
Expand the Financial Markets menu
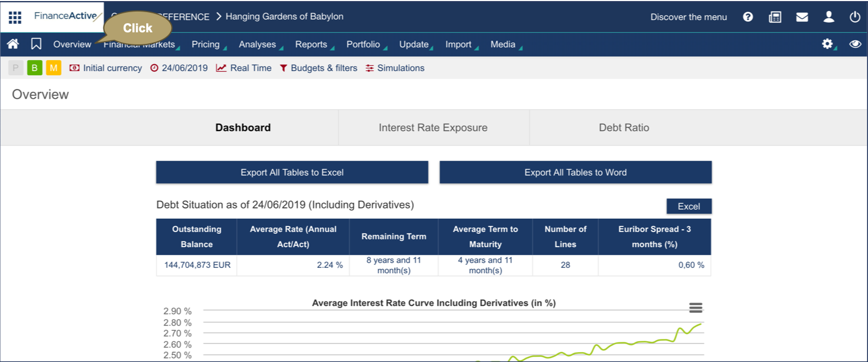click(140, 44)
